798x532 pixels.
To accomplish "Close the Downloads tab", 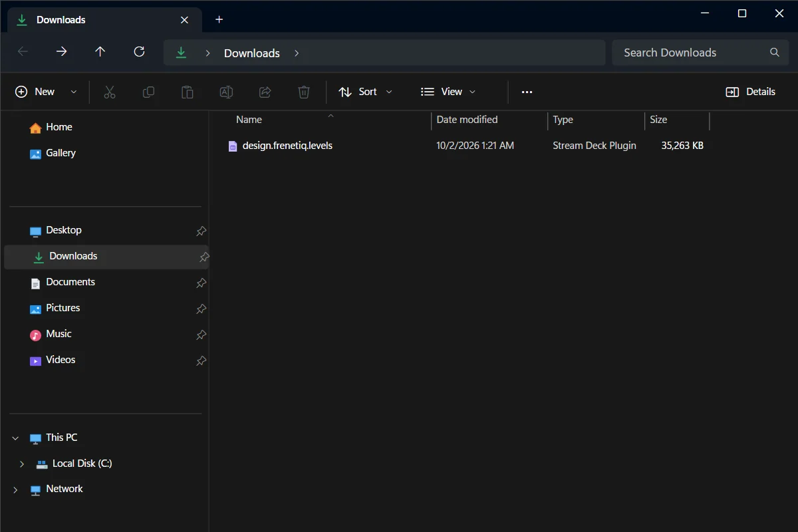I will click(x=184, y=20).
